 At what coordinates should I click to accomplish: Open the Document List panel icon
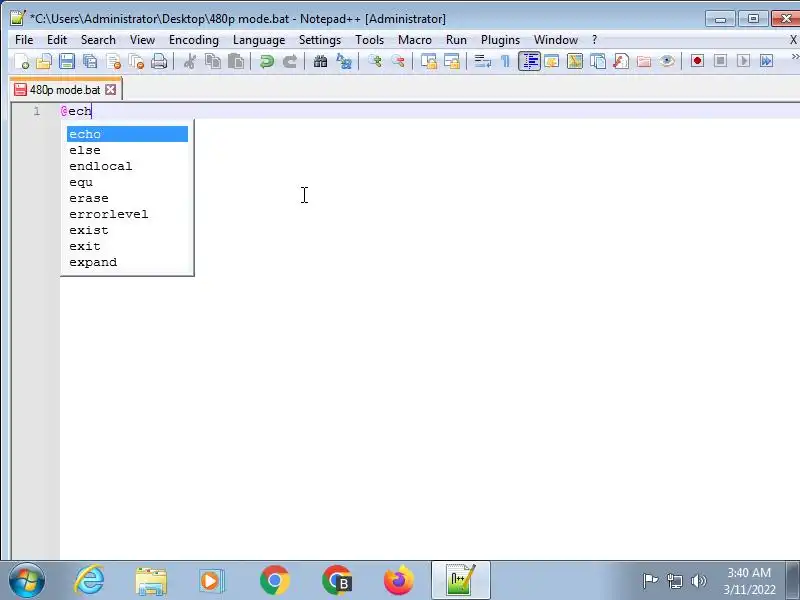597,62
